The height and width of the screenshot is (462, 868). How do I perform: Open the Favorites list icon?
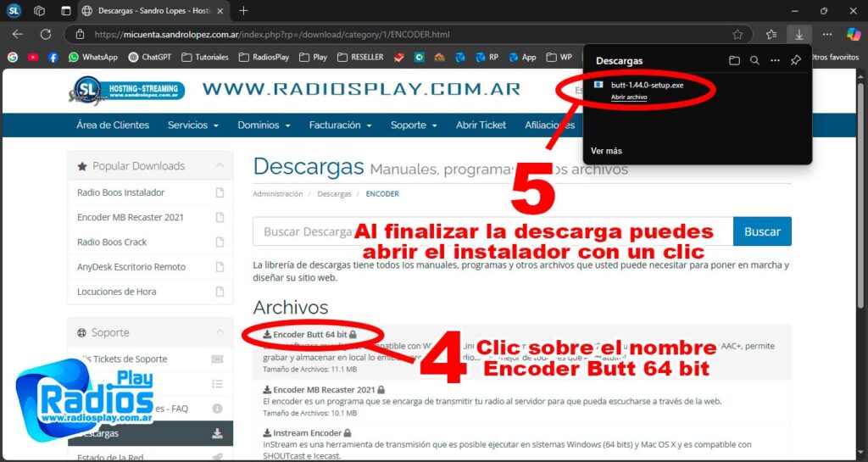771,34
